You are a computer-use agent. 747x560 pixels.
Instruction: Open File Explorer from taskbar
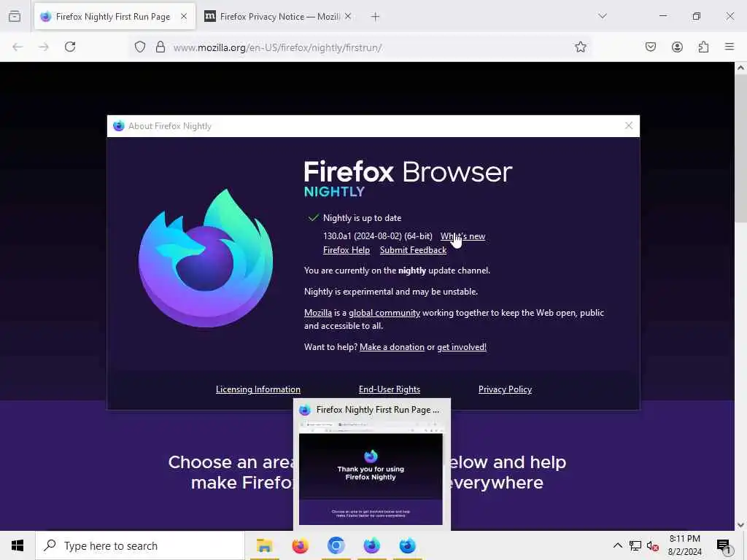point(264,545)
